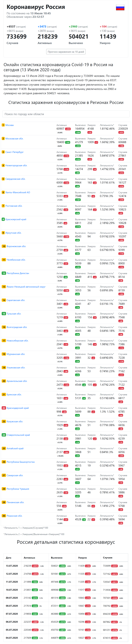
Task: Open the Брянская обл. link
Action: point(14,394)
